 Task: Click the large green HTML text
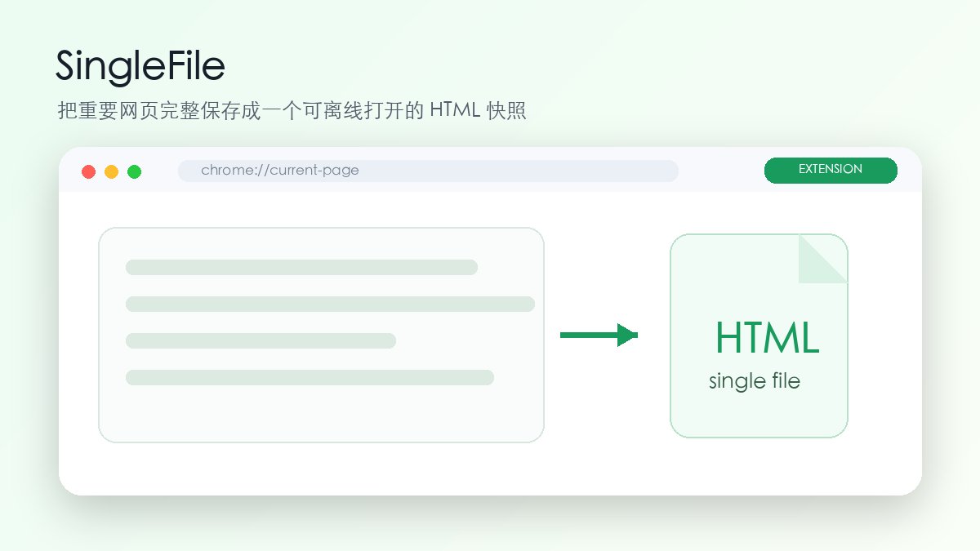click(x=767, y=337)
